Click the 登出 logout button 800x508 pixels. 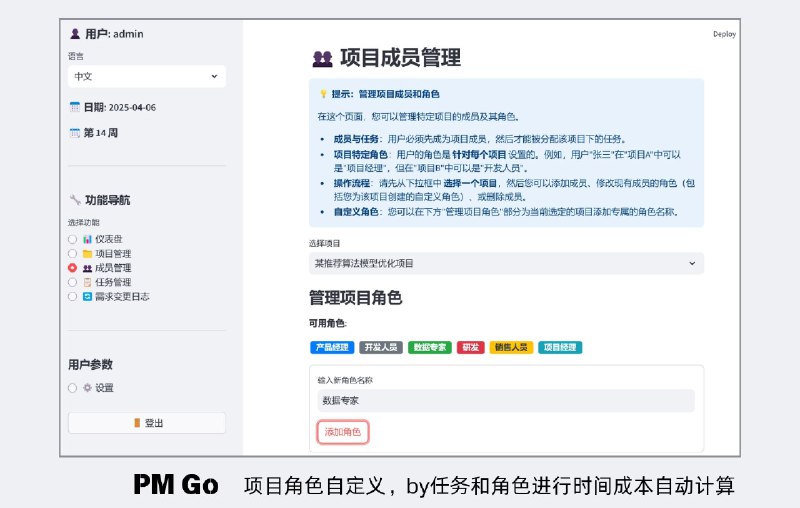click(147, 423)
